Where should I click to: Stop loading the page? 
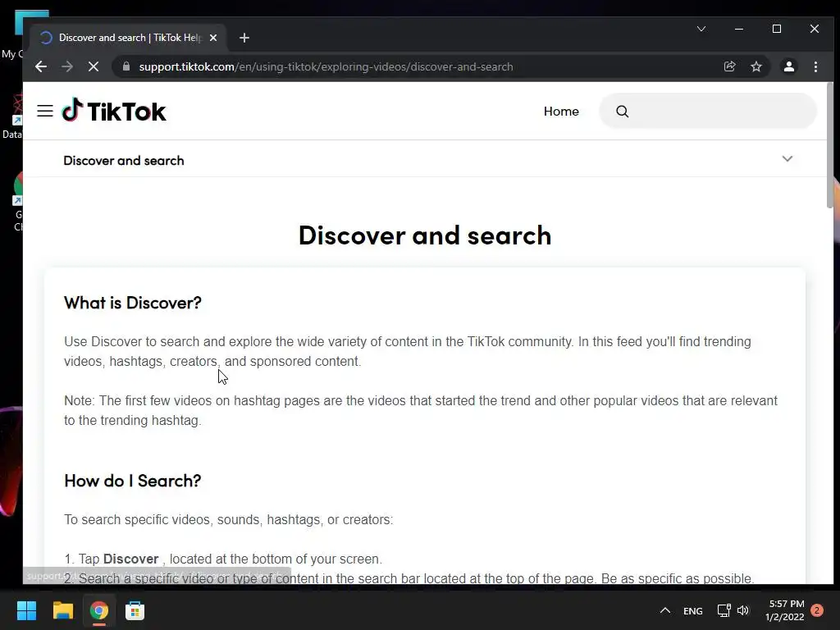tap(94, 66)
